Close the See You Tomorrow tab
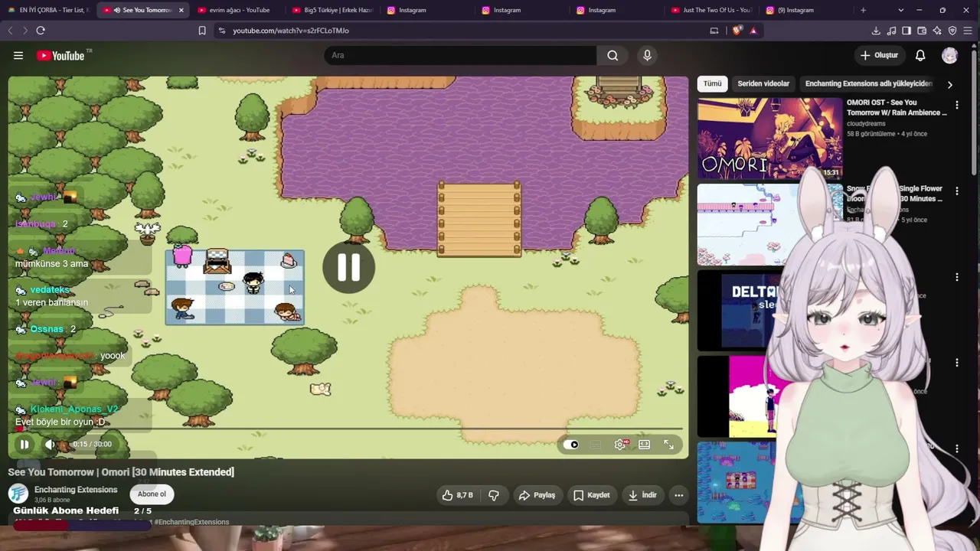The height and width of the screenshot is (551, 980). point(181,10)
